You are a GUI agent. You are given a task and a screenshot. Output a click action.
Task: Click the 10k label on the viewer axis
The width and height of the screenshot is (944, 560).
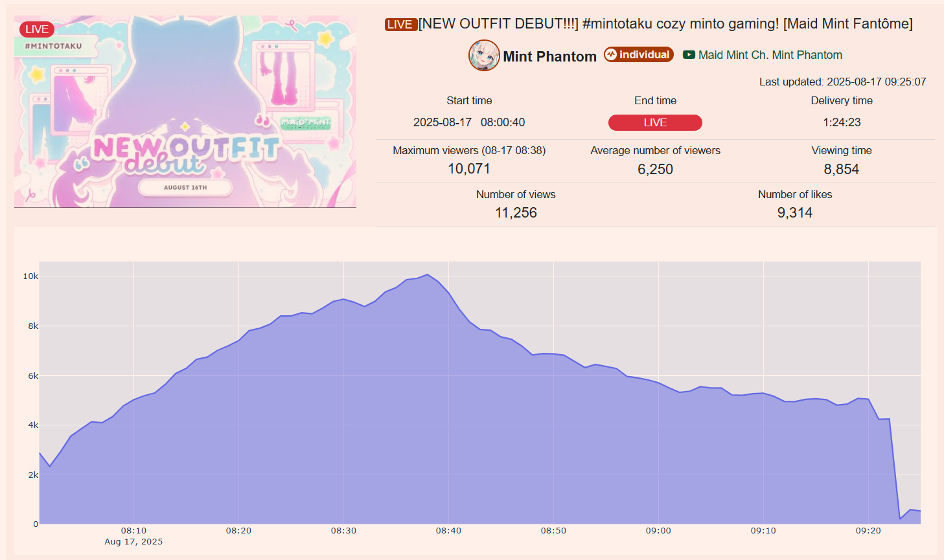pos(30,276)
